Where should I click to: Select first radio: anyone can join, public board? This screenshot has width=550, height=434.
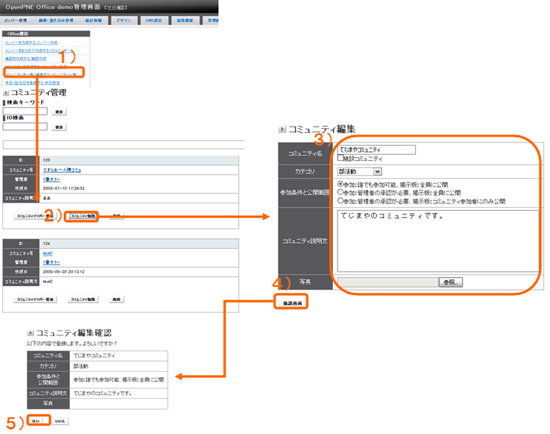click(340, 184)
